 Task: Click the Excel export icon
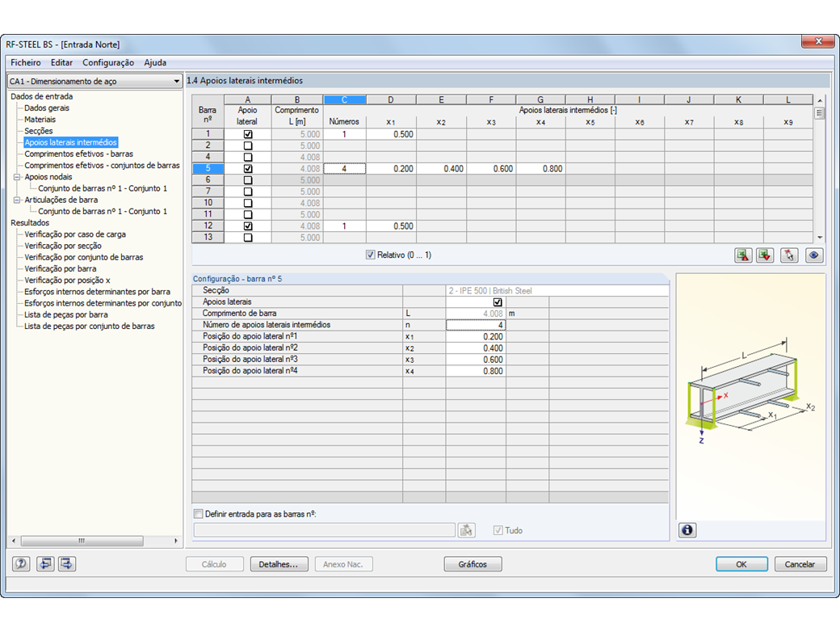pyautogui.click(x=743, y=255)
